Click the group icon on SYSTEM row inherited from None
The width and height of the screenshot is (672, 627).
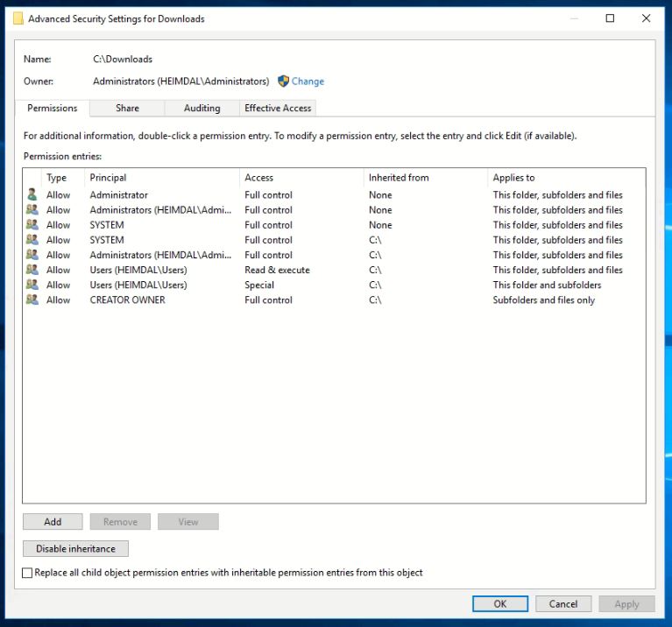[32, 224]
